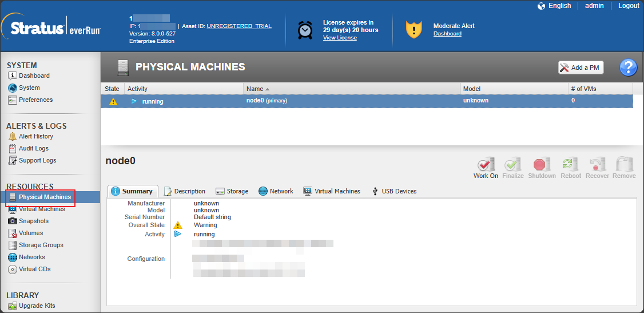The height and width of the screenshot is (313, 644).
Task: Open the Dashboard link under Moderate Alert
Action: (447, 34)
